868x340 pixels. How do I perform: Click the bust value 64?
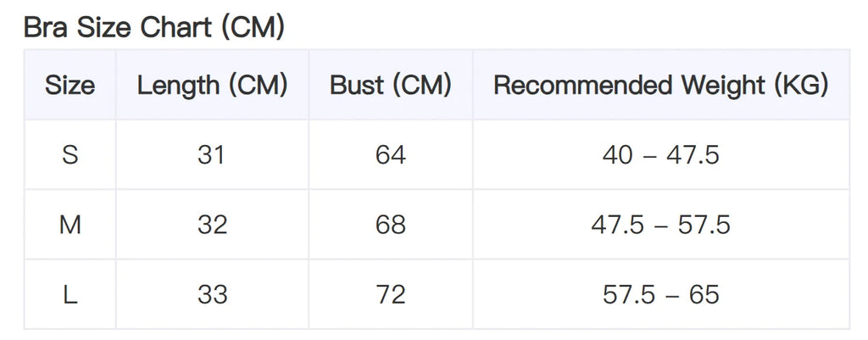click(390, 155)
